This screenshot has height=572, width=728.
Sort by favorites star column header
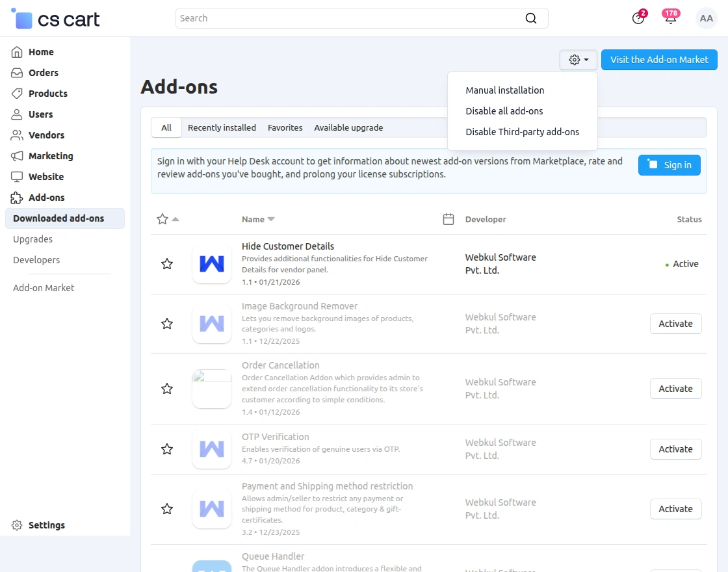coord(162,219)
